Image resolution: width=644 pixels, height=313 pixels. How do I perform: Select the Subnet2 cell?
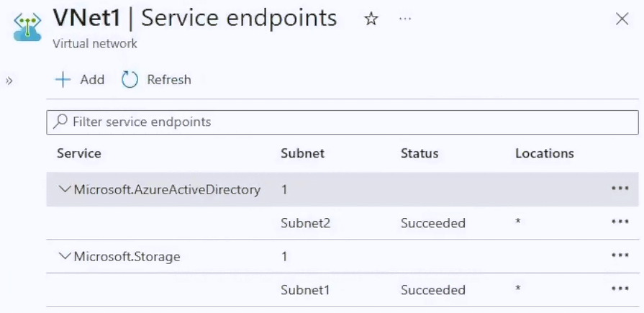(x=306, y=223)
